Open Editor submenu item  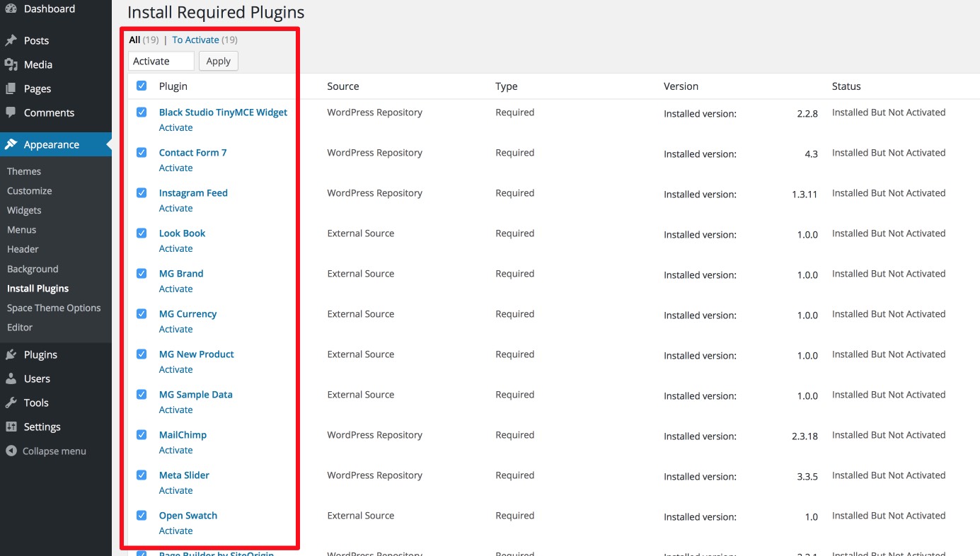(20, 328)
